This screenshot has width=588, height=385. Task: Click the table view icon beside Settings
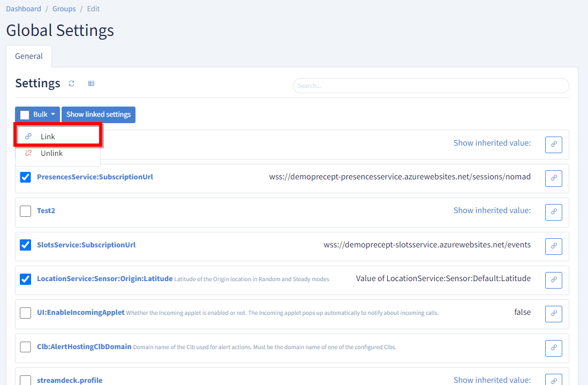[91, 84]
